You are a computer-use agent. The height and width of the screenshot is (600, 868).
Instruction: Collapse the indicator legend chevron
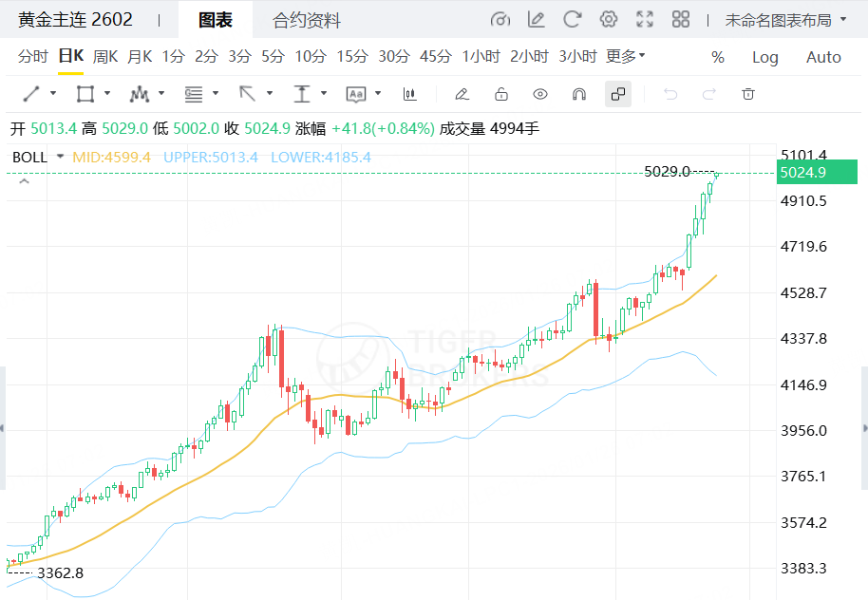[24, 181]
